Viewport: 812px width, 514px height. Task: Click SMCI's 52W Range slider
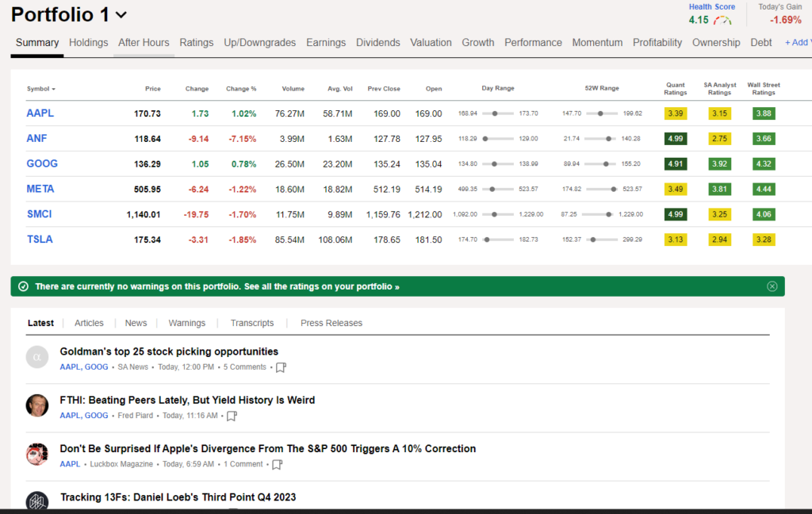point(610,214)
